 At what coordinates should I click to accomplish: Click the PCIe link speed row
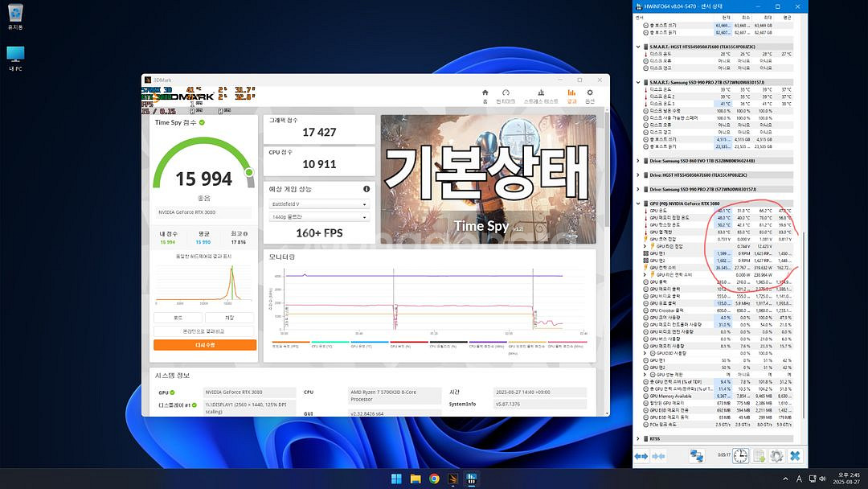[x=718, y=424]
